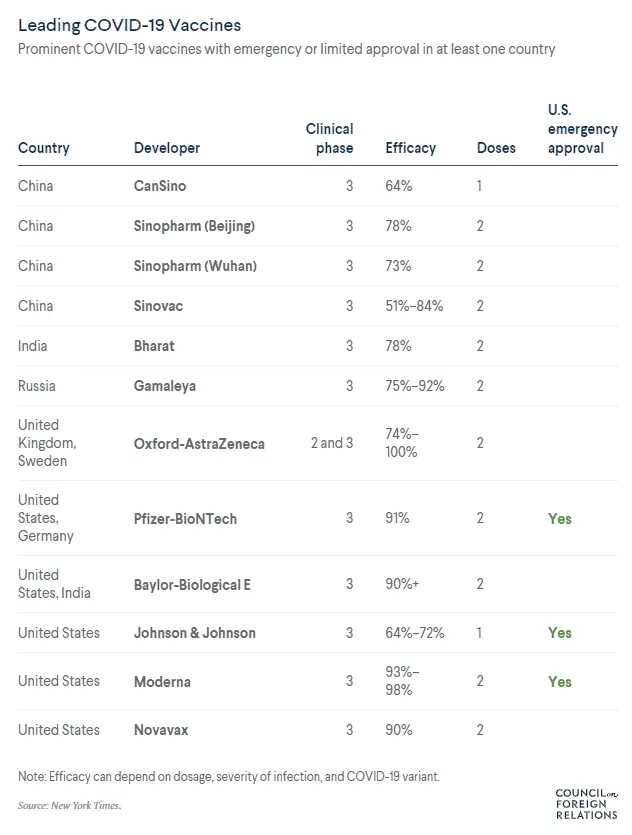632x835 pixels.
Task: Click the Country column header
Action: point(44,148)
